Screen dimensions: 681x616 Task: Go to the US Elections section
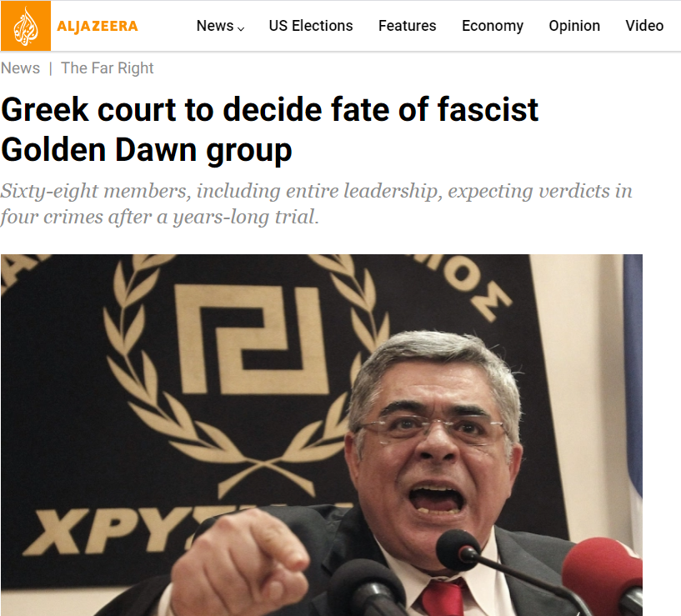click(x=311, y=26)
